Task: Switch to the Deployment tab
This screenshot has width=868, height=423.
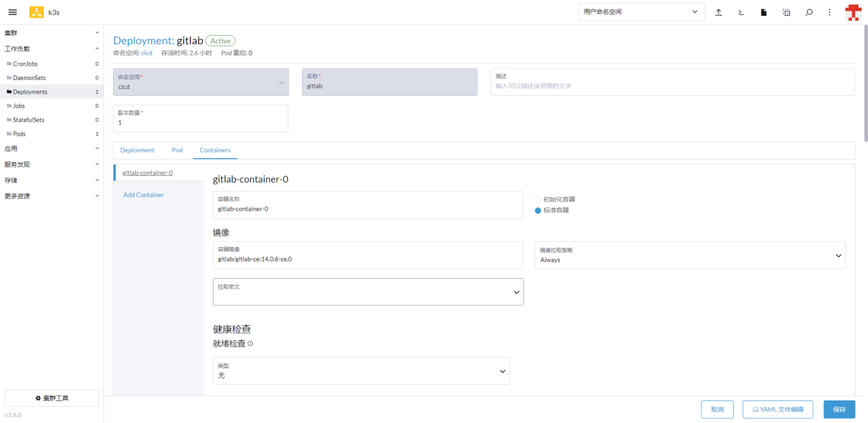Action: pos(137,150)
